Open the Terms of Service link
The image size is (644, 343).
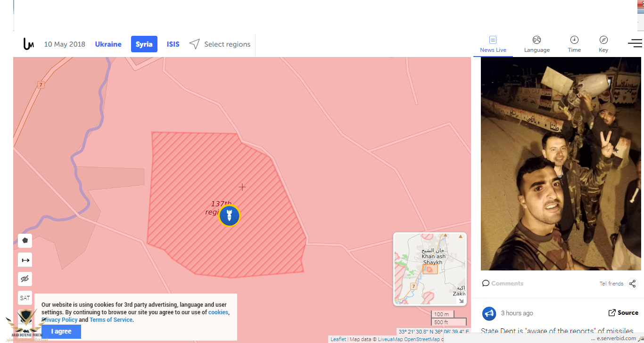coord(111,320)
